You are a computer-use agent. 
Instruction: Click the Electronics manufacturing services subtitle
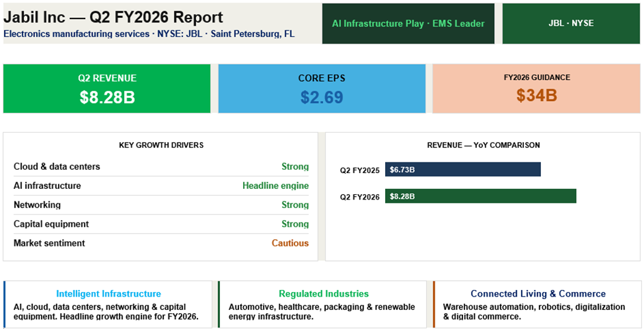(77, 34)
